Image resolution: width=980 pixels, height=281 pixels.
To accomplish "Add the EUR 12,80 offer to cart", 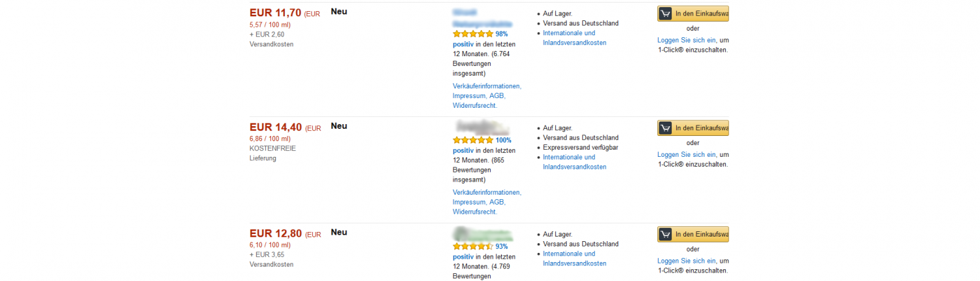I will pos(693,234).
